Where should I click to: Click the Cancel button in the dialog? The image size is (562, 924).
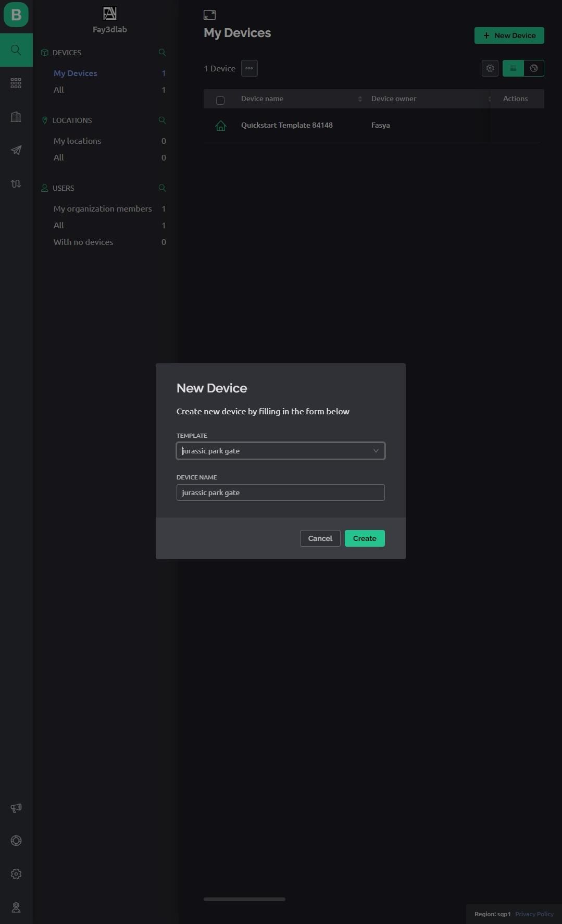320,538
